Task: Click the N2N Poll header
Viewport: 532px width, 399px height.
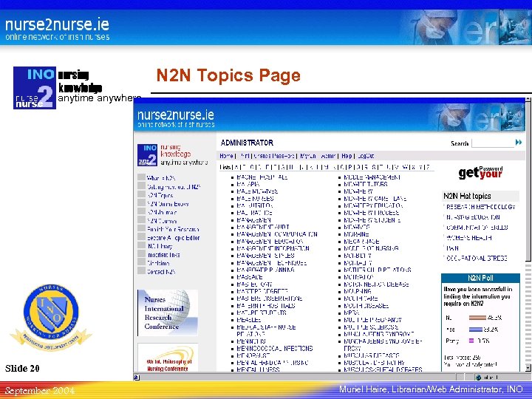Action: tap(480, 278)
